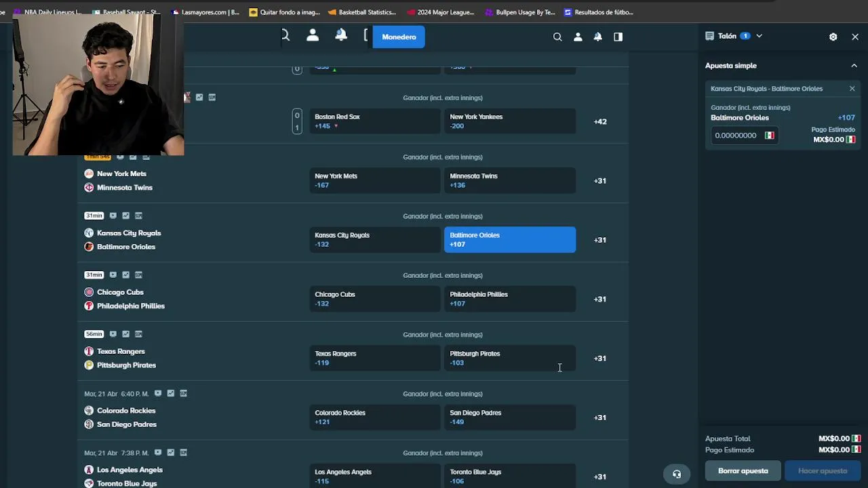Screen dimensions: 868x488
Task: Click the Monedero wallet button
Action: pyautogui.click(x=399, y=37)
